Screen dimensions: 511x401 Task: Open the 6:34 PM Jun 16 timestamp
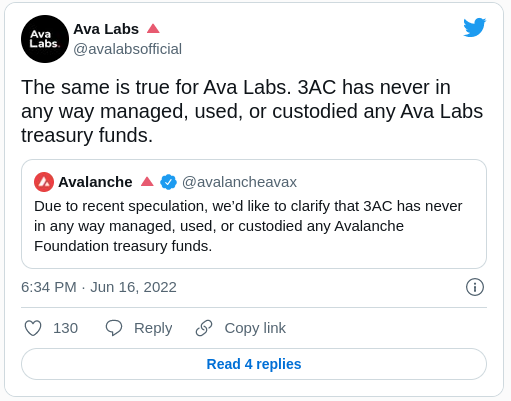99,287
